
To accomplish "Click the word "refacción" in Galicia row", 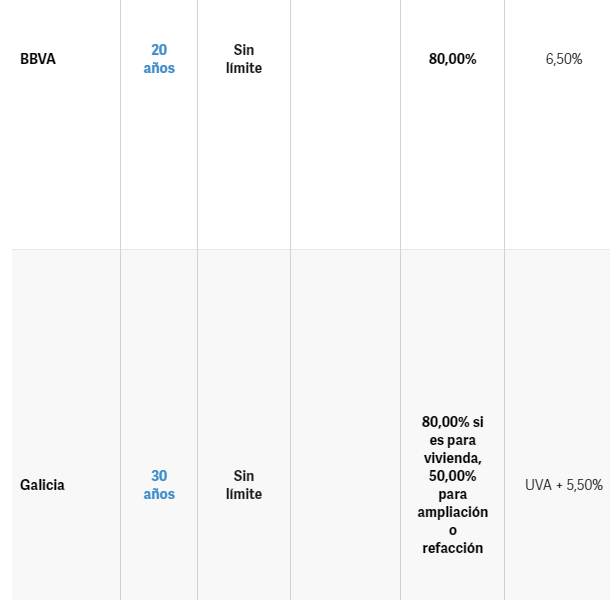I will (x=452, y=548).
